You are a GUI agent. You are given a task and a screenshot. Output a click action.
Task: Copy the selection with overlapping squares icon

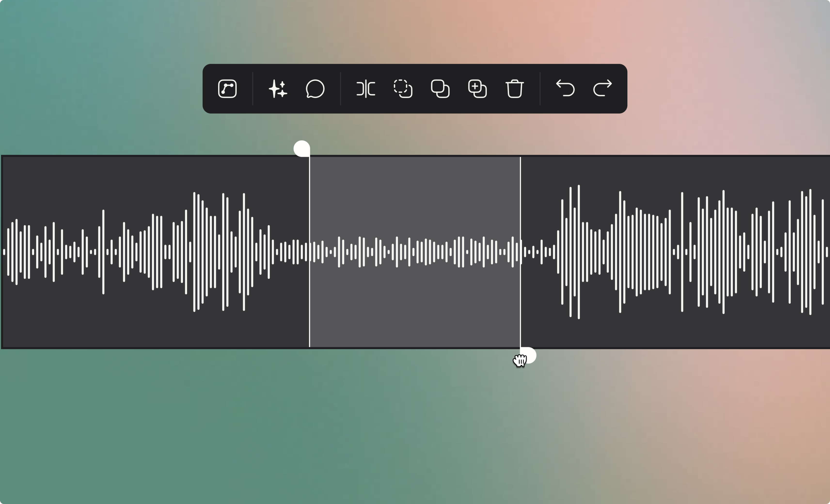pos(440,89)
